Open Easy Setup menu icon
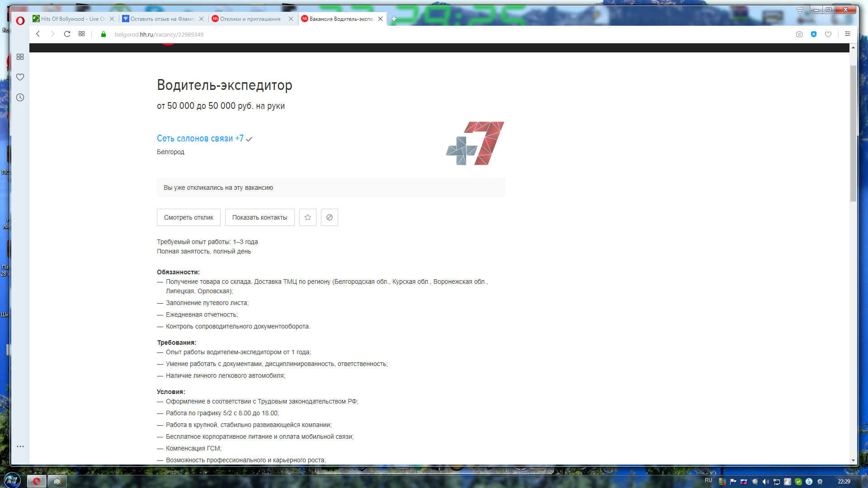The image size is (868, 488). pos(848,34)
